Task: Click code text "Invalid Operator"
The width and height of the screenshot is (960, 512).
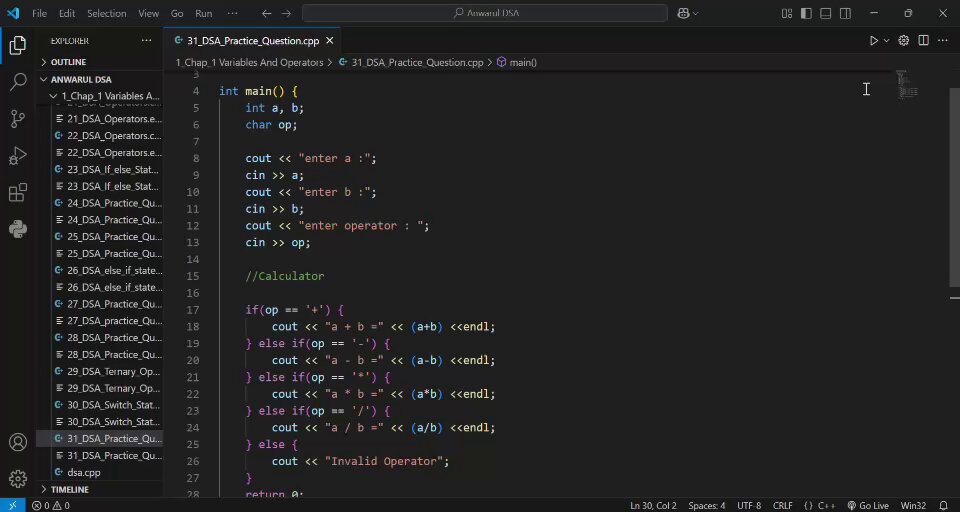Action: (384, 461)
